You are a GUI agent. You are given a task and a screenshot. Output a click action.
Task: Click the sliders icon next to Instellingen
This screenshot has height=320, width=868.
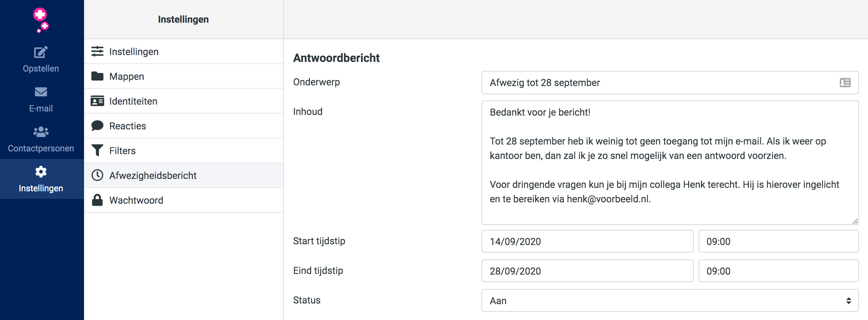tap(97, 51)
